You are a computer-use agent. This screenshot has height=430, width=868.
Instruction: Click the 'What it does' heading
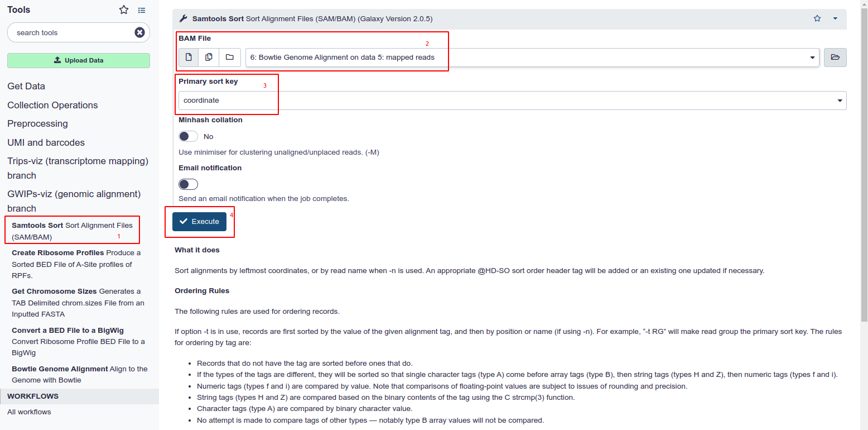(x=197, y=250)
